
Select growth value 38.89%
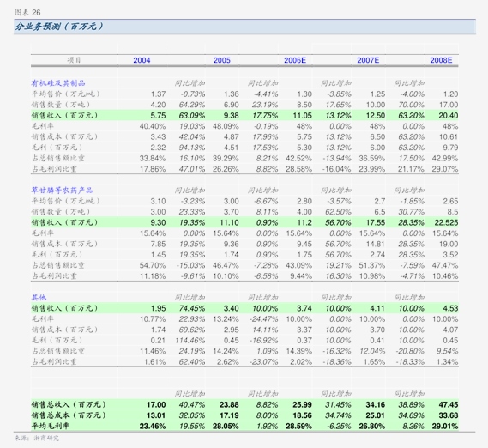pyautogui.click(x=411, y=405)
